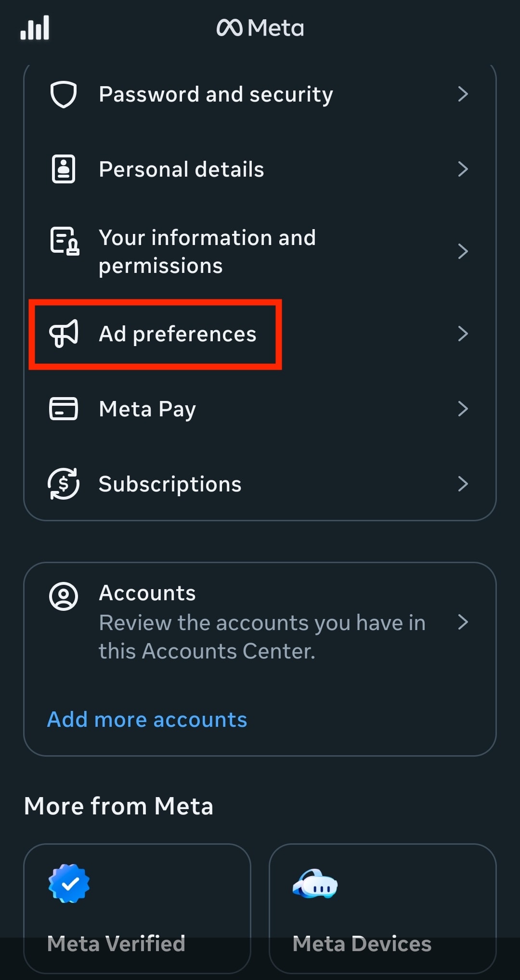
Task: Expand the Password and security chevron
Action: click(x=463, y=94)
